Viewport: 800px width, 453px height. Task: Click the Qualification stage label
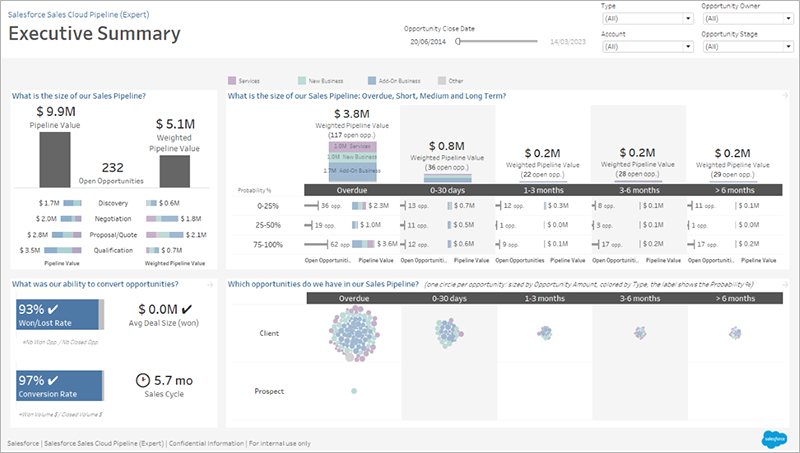coord(113,250)
